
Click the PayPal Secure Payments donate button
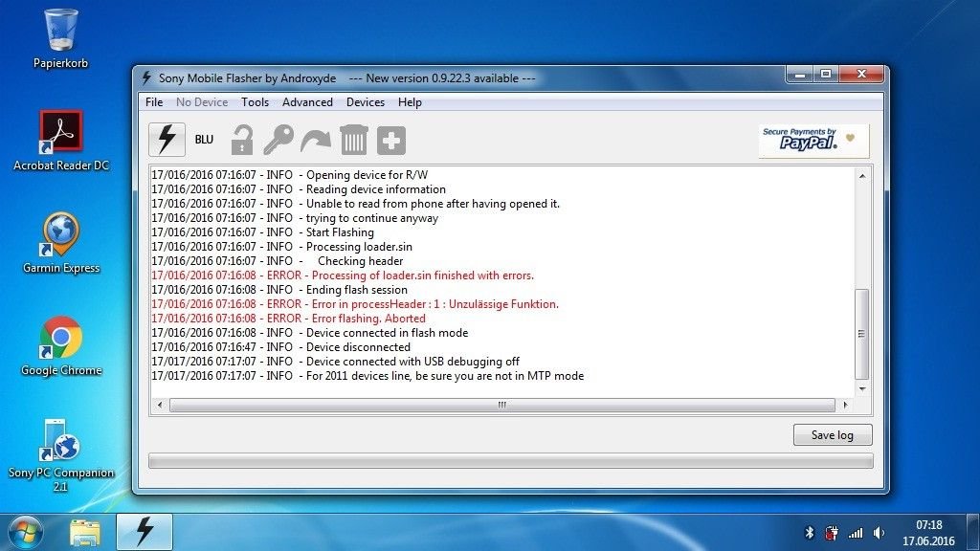point(813,141)
